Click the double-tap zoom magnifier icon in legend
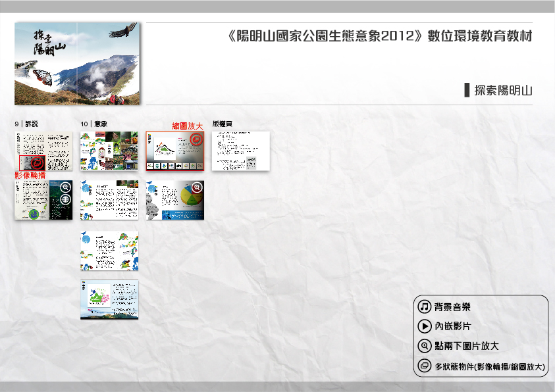 pos(425,346)
